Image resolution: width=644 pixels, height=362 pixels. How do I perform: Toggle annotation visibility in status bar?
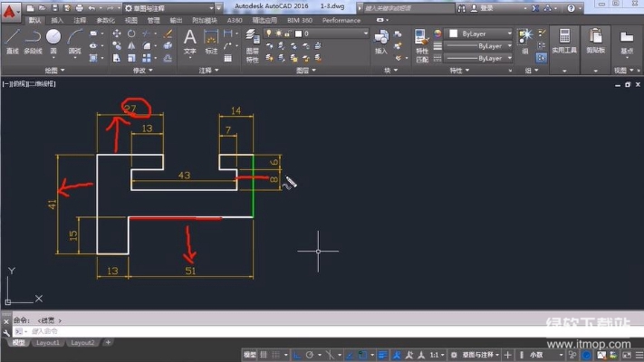pos(397,355)
